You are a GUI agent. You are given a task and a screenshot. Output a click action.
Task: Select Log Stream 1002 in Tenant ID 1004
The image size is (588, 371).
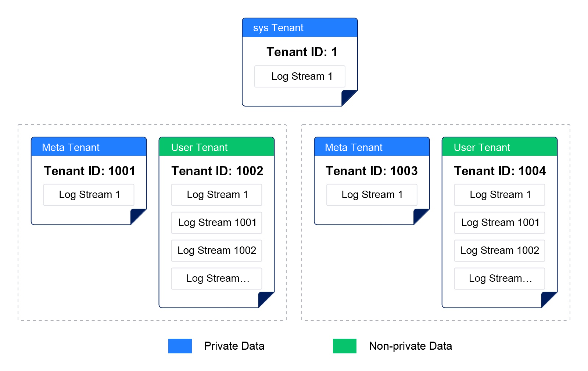point(500,251)
